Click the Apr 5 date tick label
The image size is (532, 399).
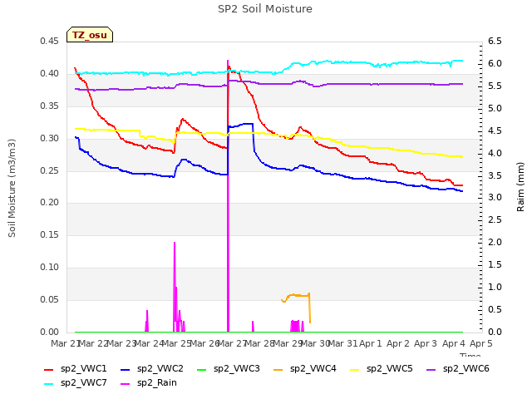[x=481, y=343]
